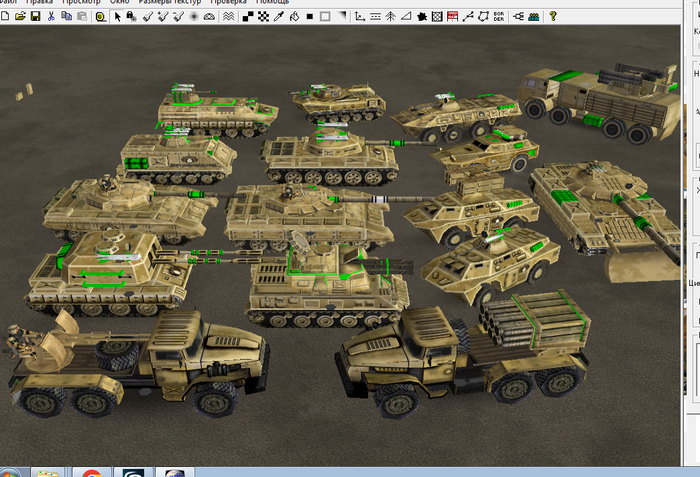Select the fuzzy feather smoothing tool
This screenshot has width=700, height=477.
194,17
